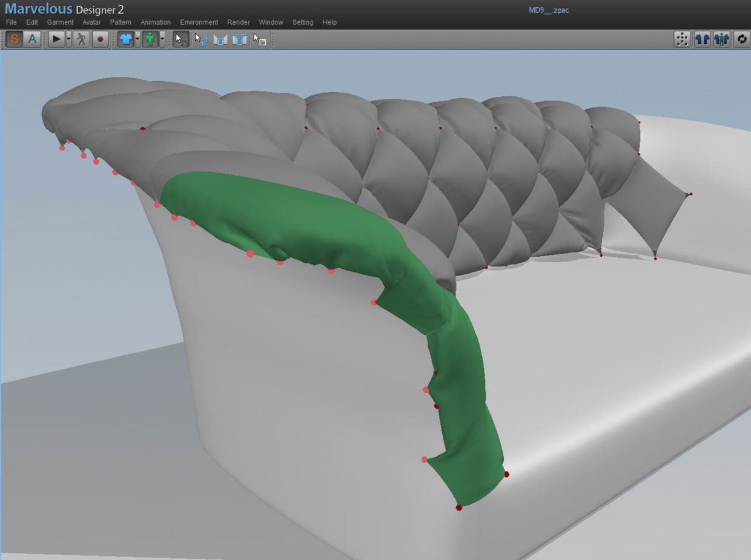
Task: Open the Window menu
Action: (x=271, y=22)
